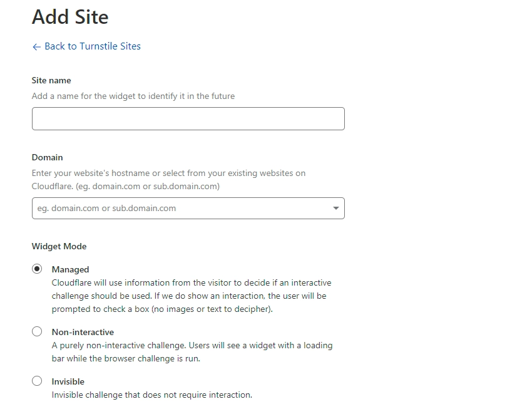Viewport: 532px width, 414px height.
Task: Click the Site name label text
Action: click(51, 80)
